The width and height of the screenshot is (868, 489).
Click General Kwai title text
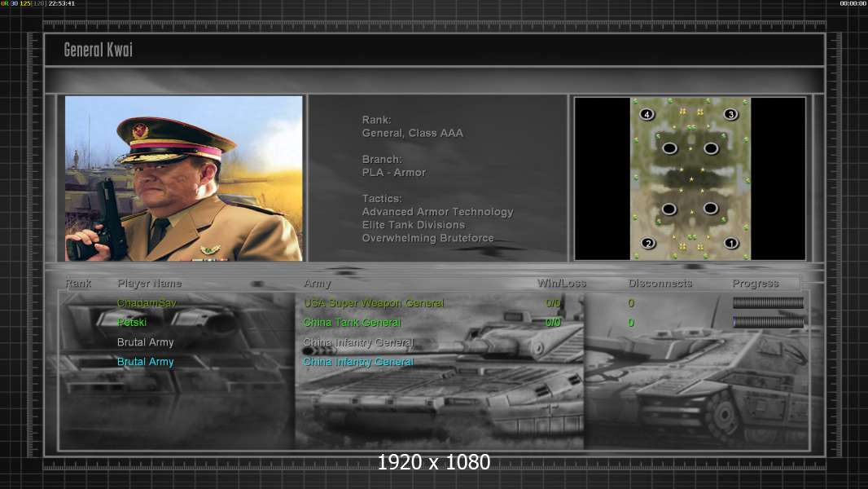click(98, 50)
